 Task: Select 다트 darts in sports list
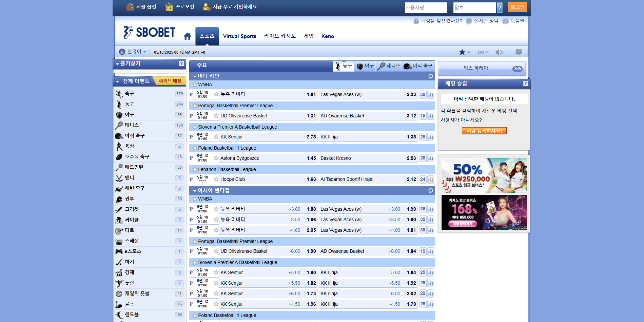(x=150, y=230)
